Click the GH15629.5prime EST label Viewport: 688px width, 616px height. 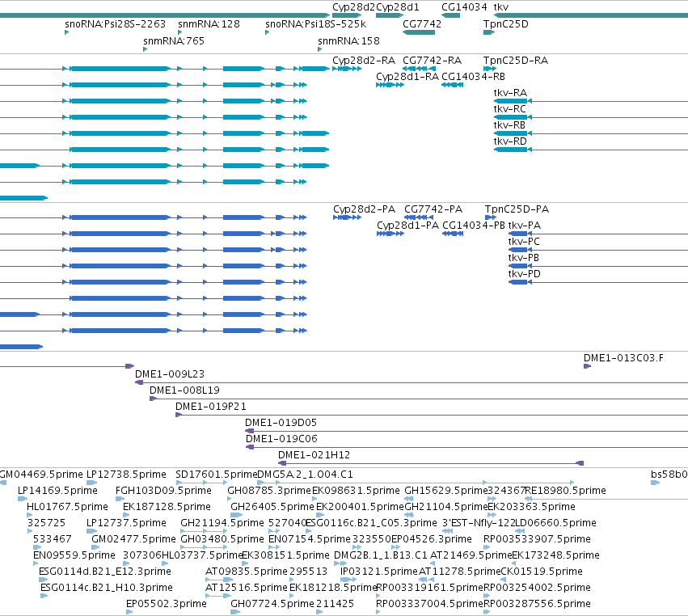click(445, 491)
